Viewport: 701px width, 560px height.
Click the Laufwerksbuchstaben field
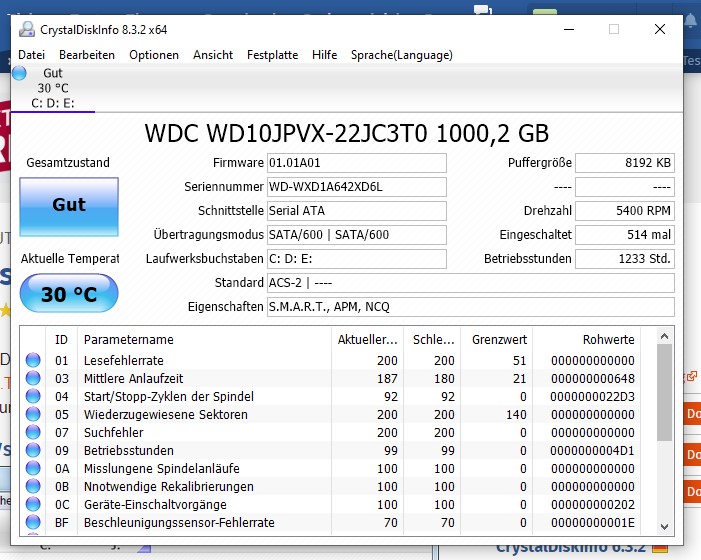357,259
